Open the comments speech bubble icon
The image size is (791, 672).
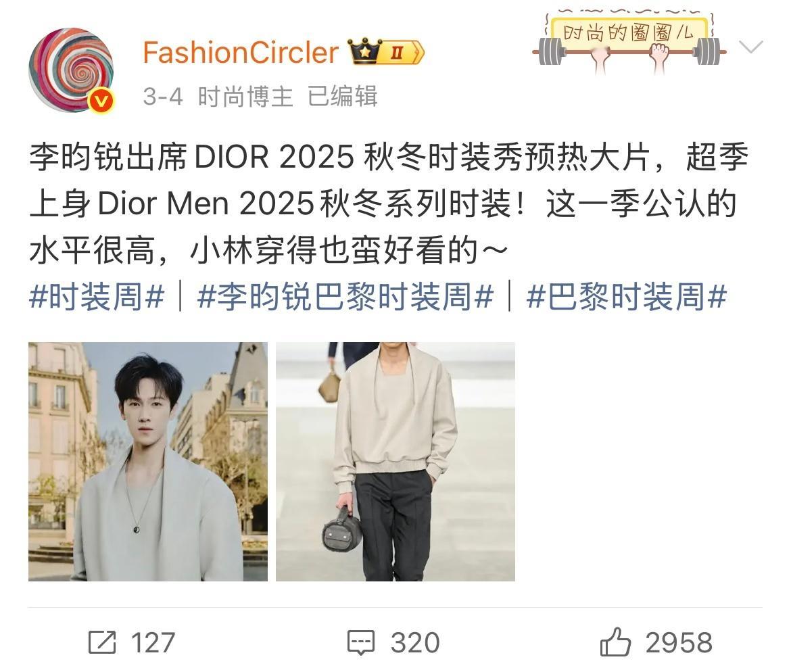[361, 643]
